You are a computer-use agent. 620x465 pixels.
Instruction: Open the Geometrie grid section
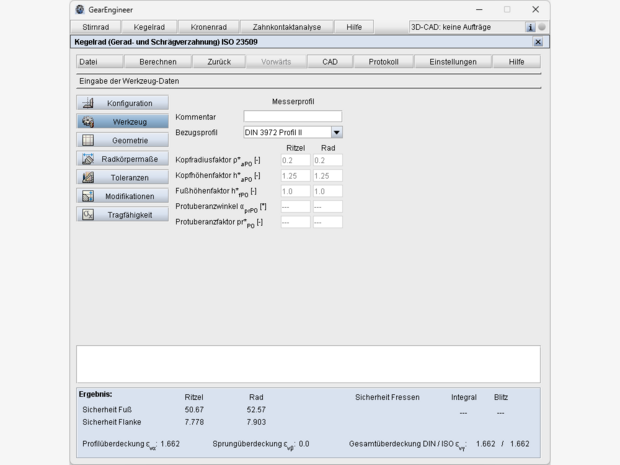(122, 140)
